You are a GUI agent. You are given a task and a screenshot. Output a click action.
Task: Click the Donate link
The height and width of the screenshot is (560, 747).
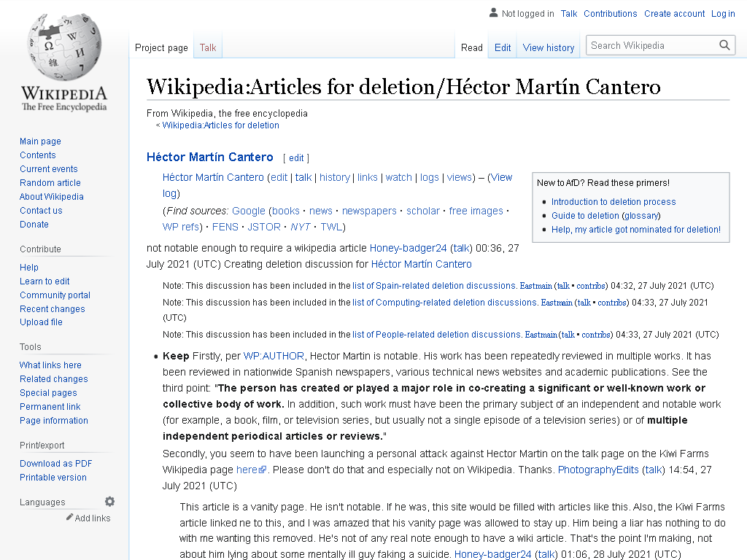[34, 224]
